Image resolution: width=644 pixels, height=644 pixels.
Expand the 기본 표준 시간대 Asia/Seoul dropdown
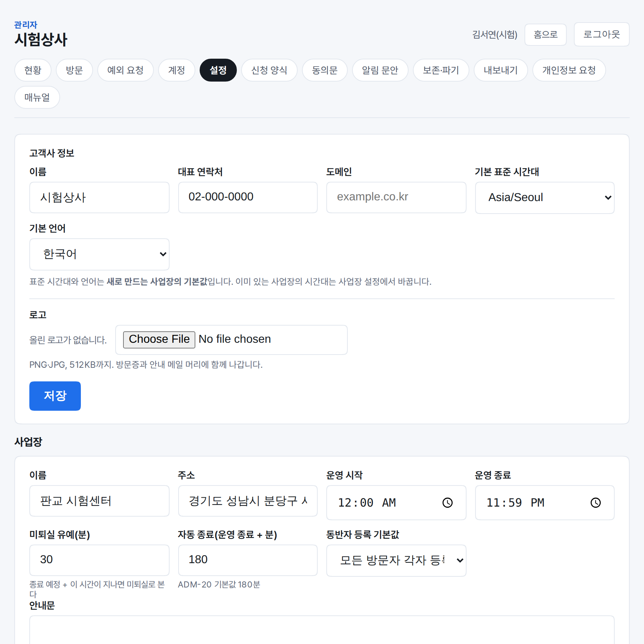point(545,197)
